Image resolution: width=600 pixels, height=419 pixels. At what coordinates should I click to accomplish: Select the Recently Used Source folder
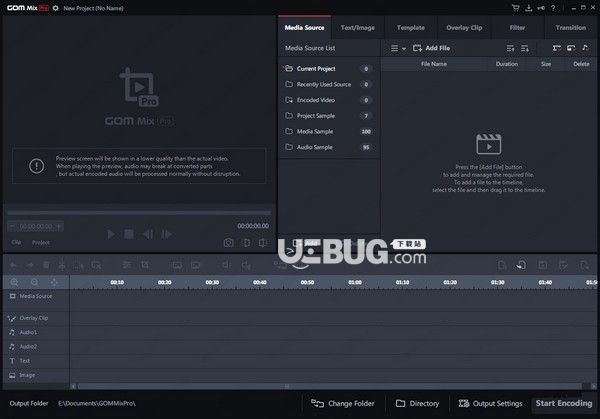[x=329, y=85]
